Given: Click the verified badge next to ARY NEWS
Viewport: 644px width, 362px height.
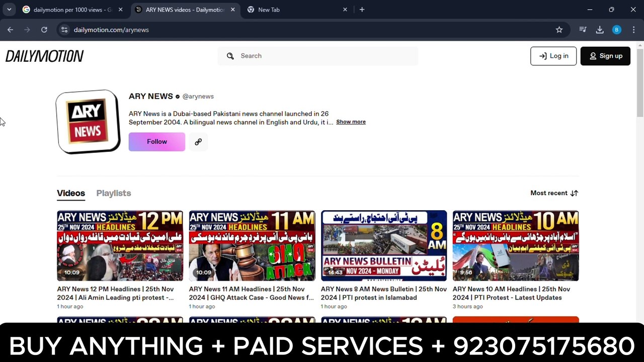Looking at the screenshot, I should click(177, 97).
